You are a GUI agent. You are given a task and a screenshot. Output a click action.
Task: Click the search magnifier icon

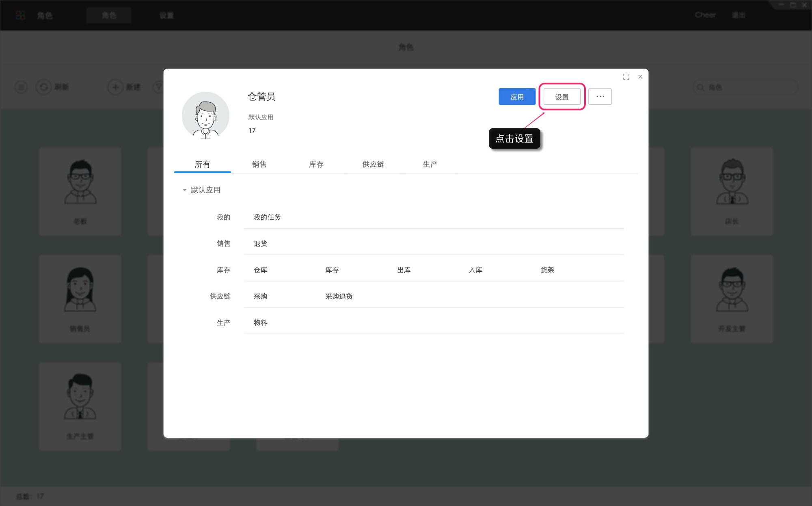[700, 87]
